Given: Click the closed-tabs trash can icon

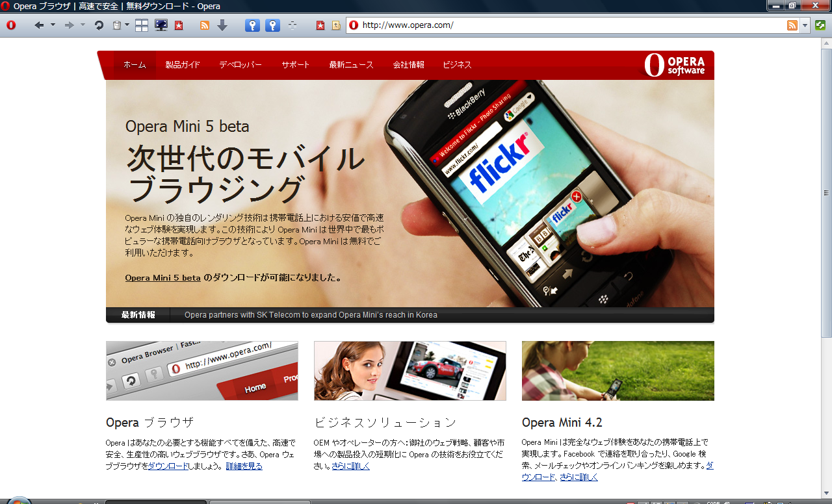Looking at the screenshot, I should [x=117, y=25].
